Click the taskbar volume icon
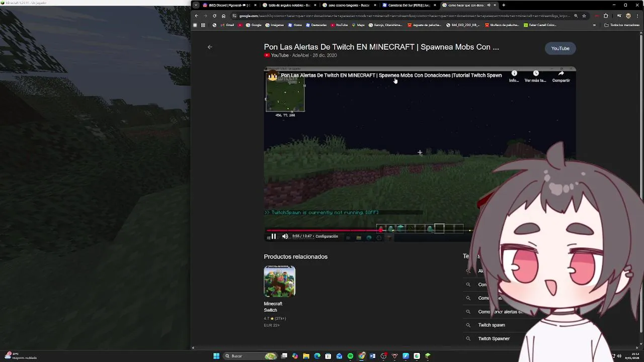This screenshot has width=644, height=362. (619, 356)
